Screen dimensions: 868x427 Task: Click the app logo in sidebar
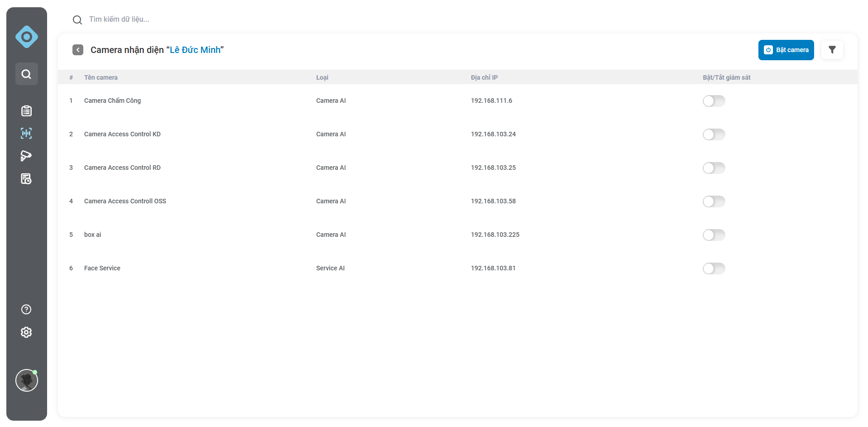point(27,37)
